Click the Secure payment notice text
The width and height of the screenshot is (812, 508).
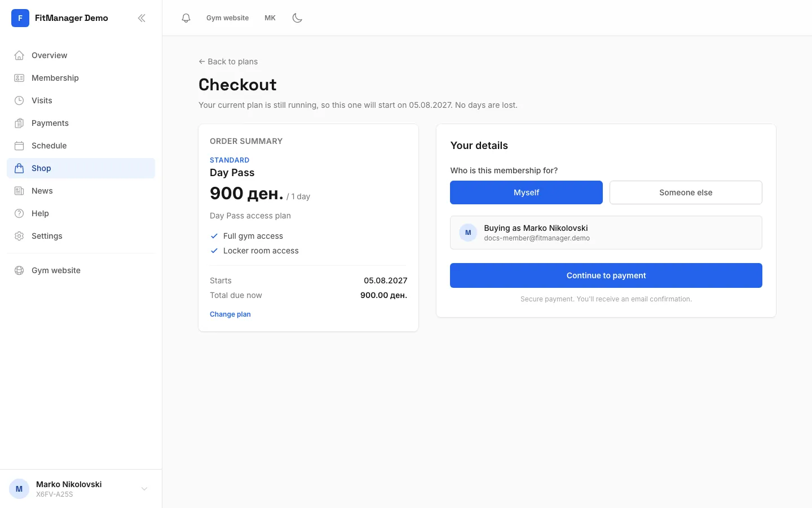606,299
